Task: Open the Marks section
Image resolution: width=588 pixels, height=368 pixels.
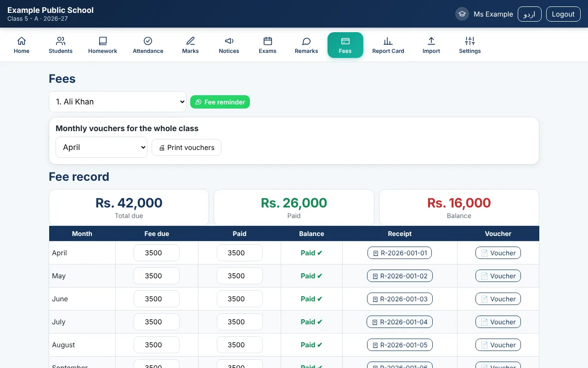Action: [x=190, y=45]
